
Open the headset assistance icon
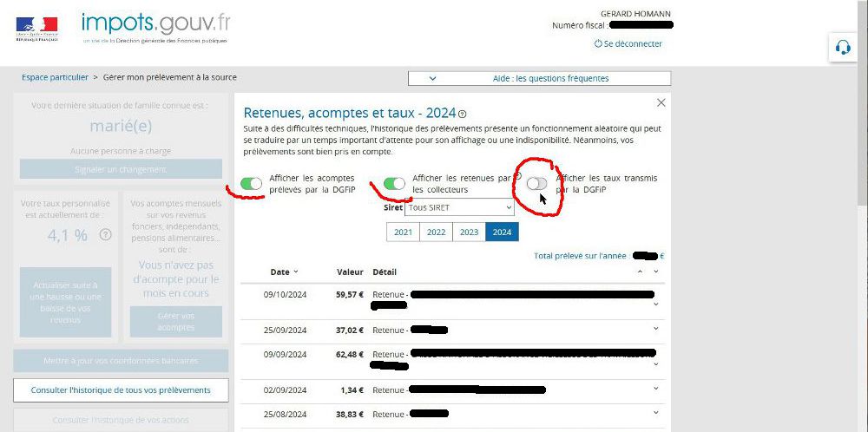tap(843, 48)
